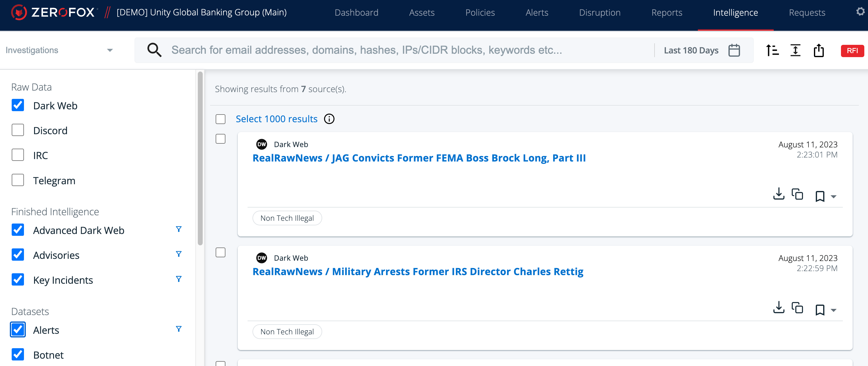Open Military Arrests Former IRS Director link
The width and height of the screenshot is (868, 366).
pyautogui.click(x=417, y=271)
